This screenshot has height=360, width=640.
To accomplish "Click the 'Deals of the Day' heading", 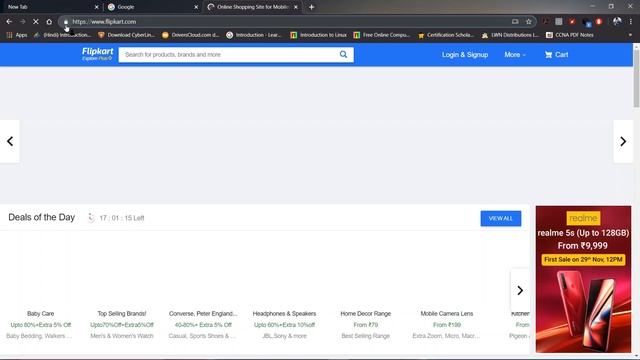I will pyautogui.click(x=42, y=218).
